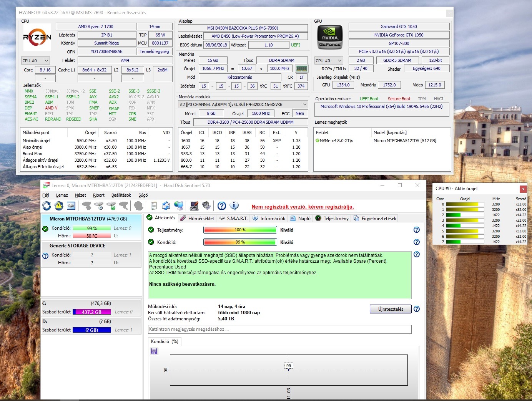Click the Újratesztelés button
532x401 pixels.
click(x=391, y=309)
